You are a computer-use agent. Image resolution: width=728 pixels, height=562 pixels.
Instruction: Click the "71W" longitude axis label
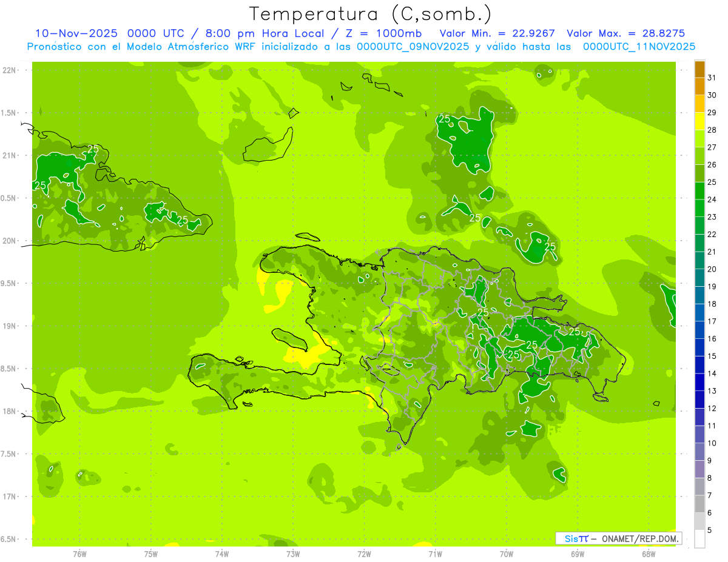pyautogui.click(x=435, y=554)
